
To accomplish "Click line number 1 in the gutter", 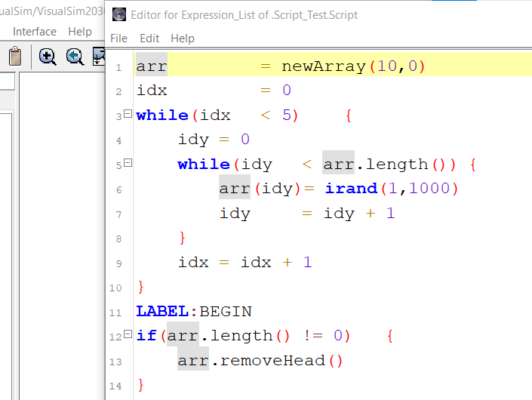I will [118, 67].
